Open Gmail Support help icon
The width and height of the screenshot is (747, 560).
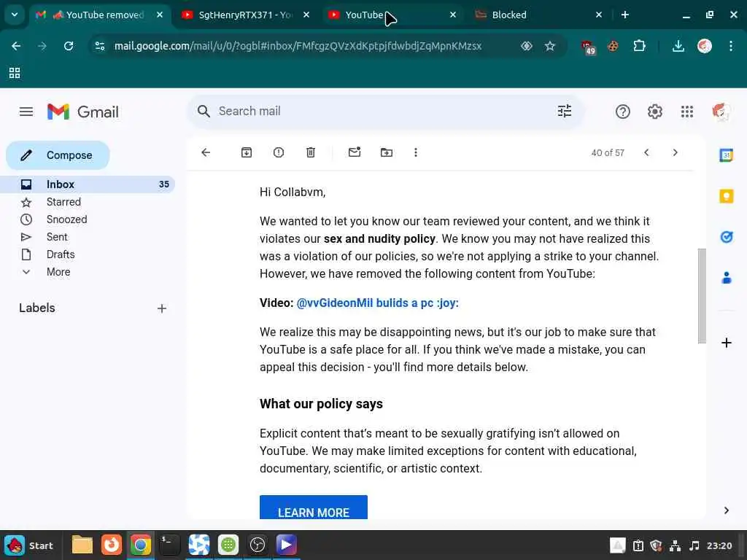(x=623, y=112)
